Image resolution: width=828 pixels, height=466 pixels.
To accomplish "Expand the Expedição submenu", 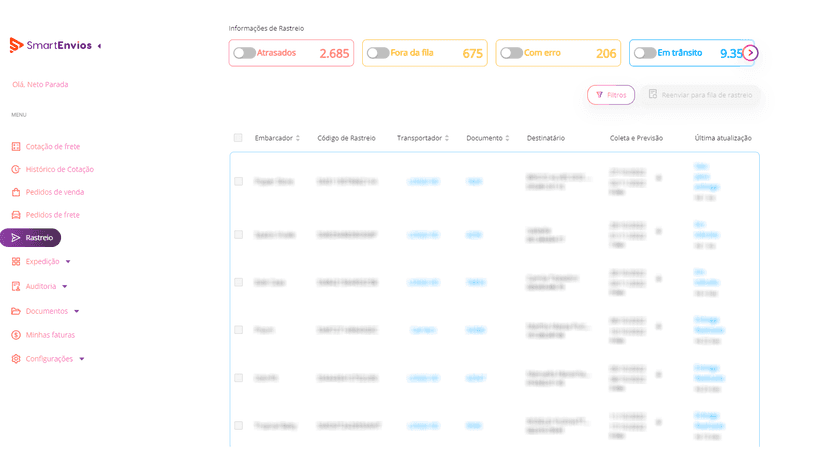I will pos(68,262).
